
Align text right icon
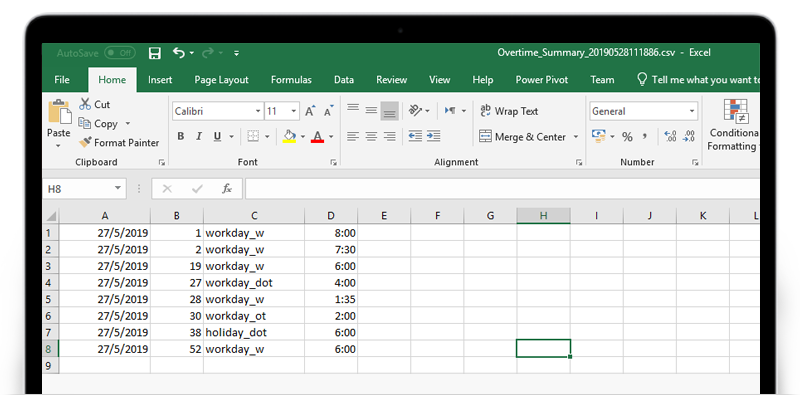[389, 136]
